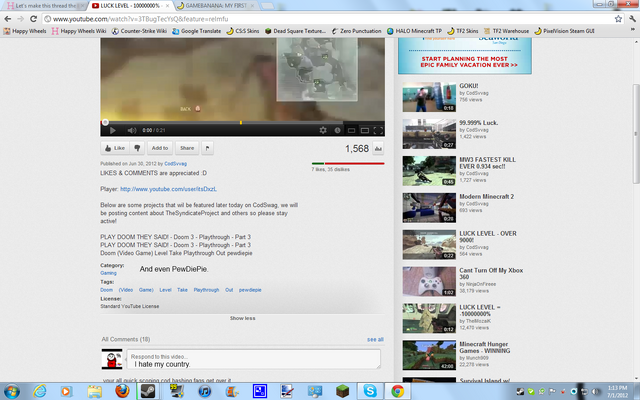
Task: Click the page vertical scrollbar
Action: pyautogui.click(x=636, y=134)
